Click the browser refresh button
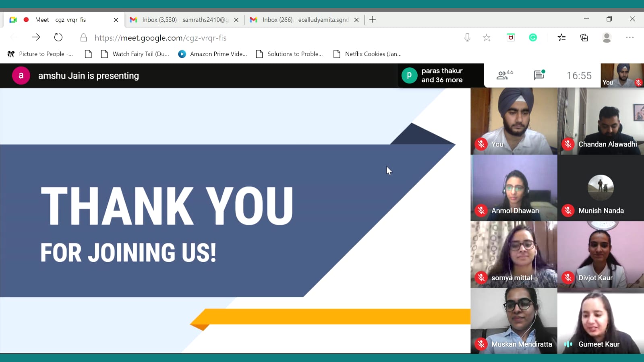The image size is (644, 362). 58,37
